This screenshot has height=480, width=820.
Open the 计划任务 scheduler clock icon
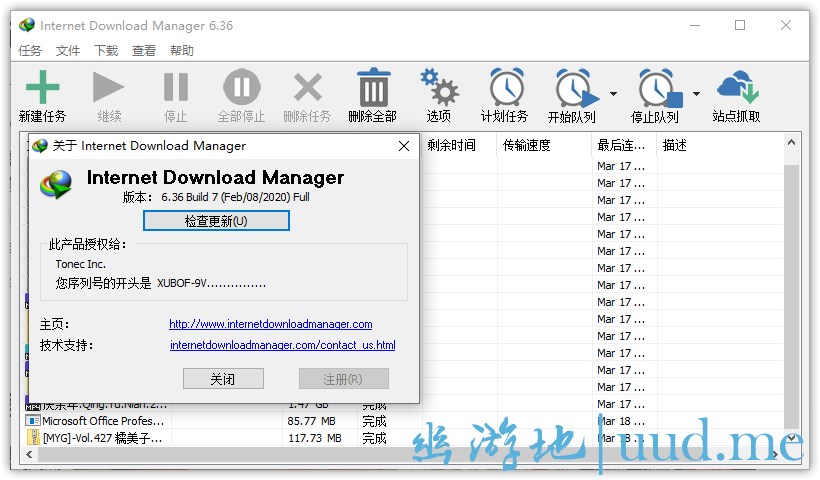[505, 88]
